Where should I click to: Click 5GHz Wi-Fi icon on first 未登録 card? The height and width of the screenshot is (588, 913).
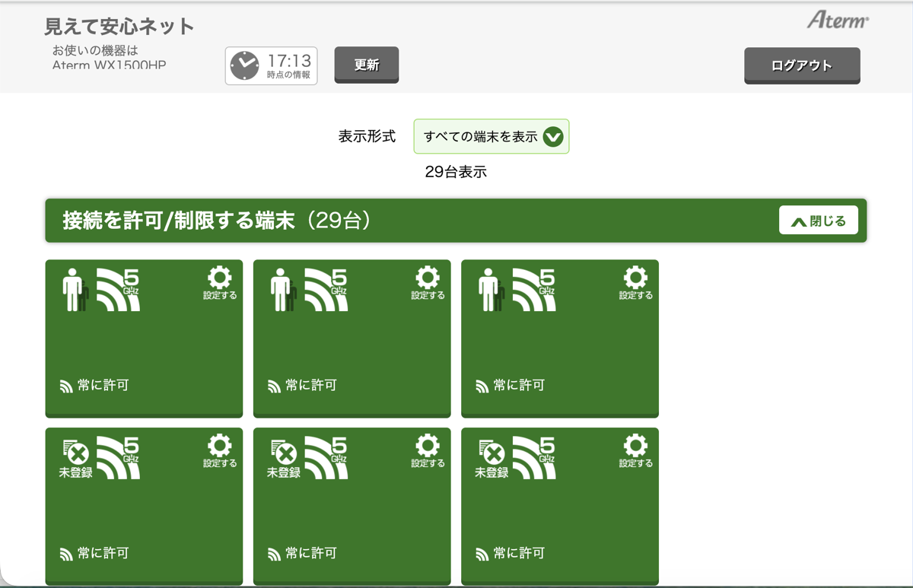pos(119,458)
